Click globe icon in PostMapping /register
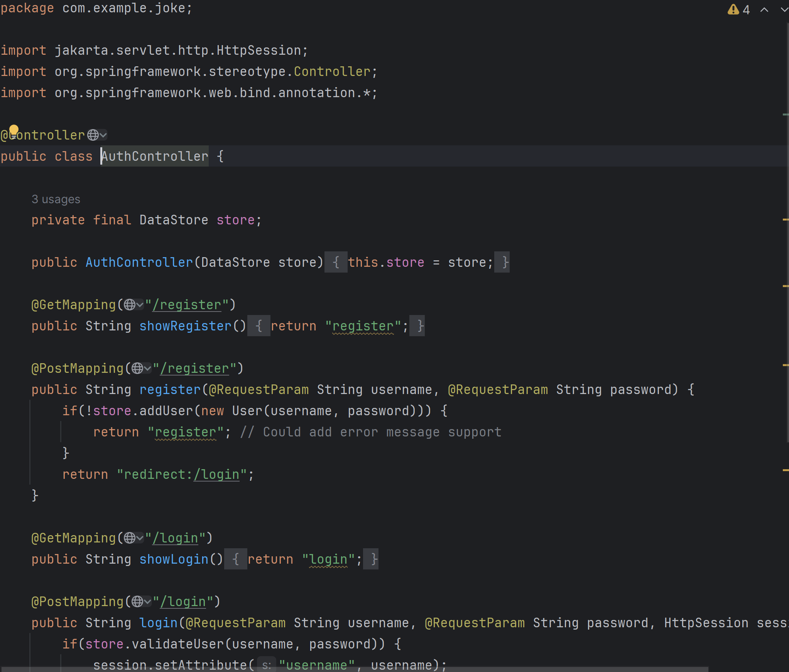 pyautogui.click(x=137, y=368)
